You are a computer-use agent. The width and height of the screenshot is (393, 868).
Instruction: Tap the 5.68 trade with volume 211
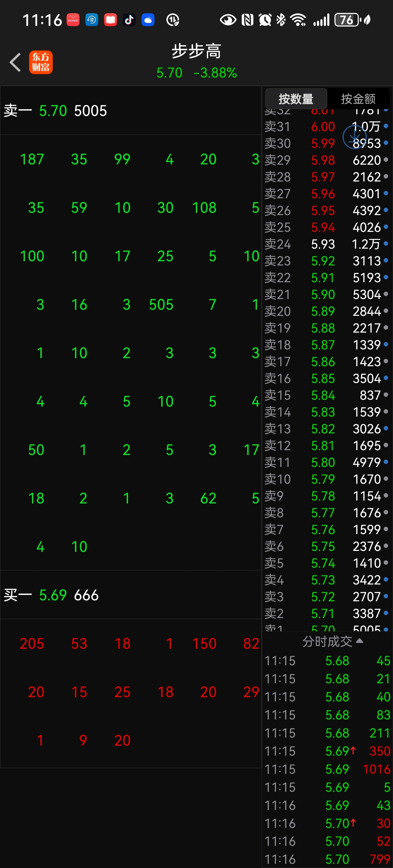pyautogui.click(x=327, y=733)
